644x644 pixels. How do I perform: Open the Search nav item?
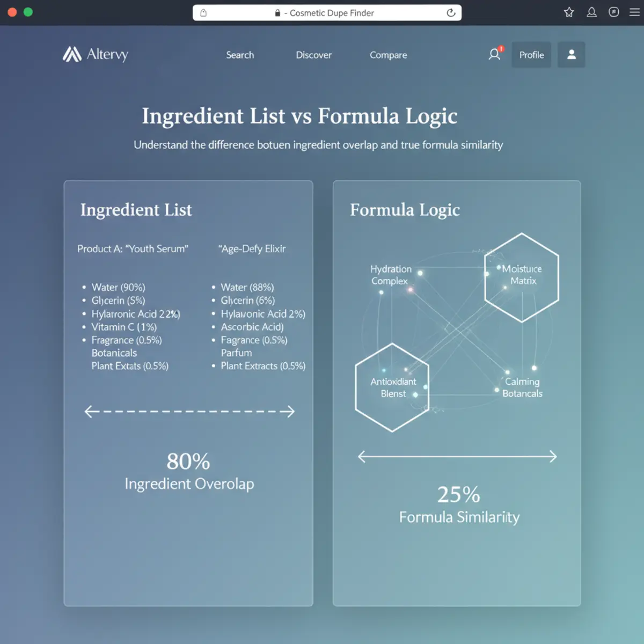[240, 55]
